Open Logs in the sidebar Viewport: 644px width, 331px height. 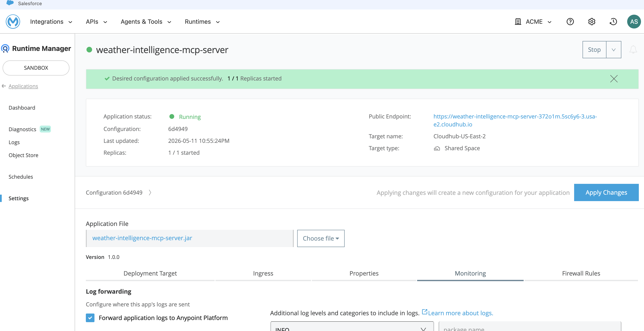(x=14, y=142)
